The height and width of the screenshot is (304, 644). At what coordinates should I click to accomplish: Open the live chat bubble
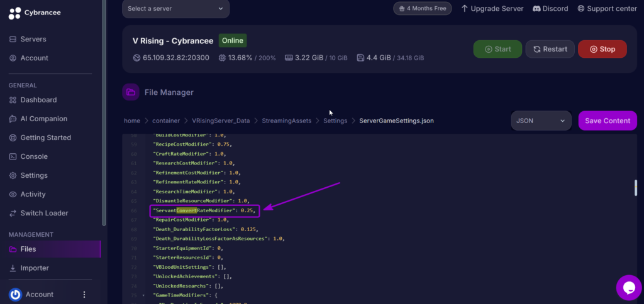(629, 288)
